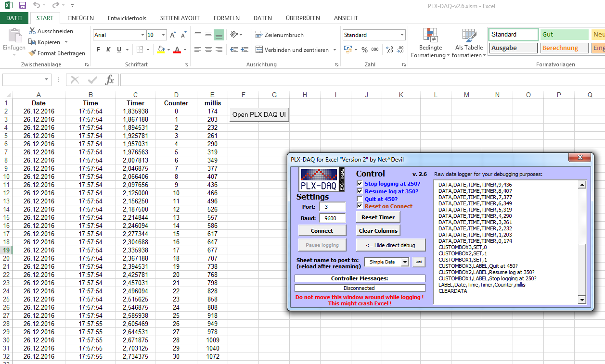Left-align the cell text

[x=198, y=50]
